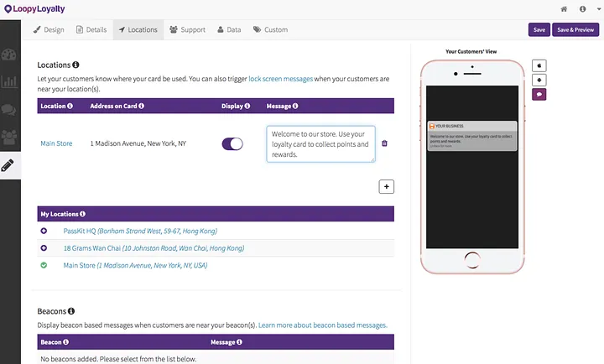
Task: Open the bar chart analytics sidebar icon
Action: tap(9, 81)
